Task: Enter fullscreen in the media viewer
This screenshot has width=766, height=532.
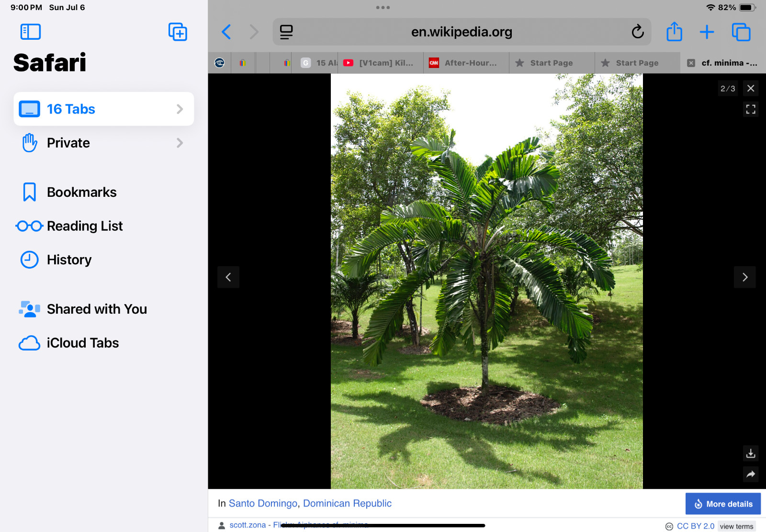Action: (751, 109)
